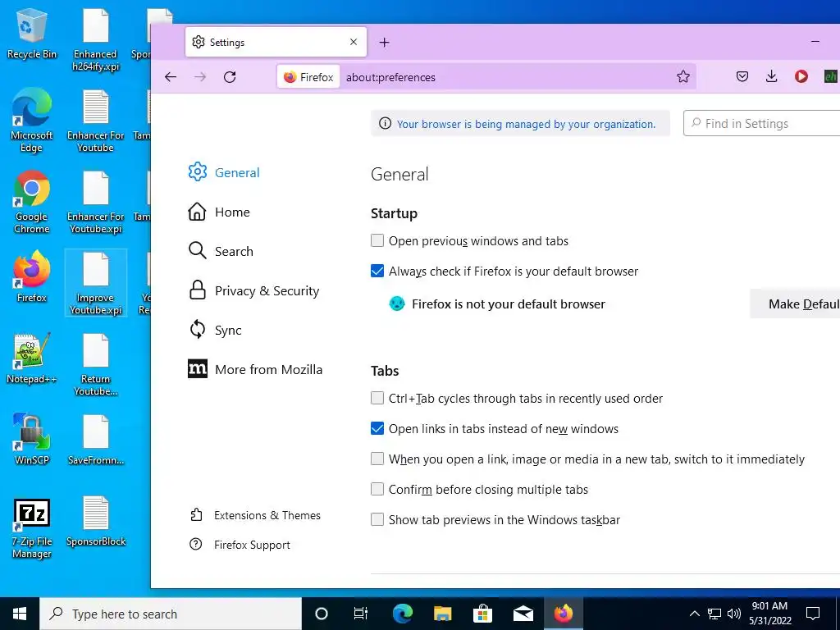
Task: Select the Enhancer For Youtube.xpi file
Action: (96, 202)
